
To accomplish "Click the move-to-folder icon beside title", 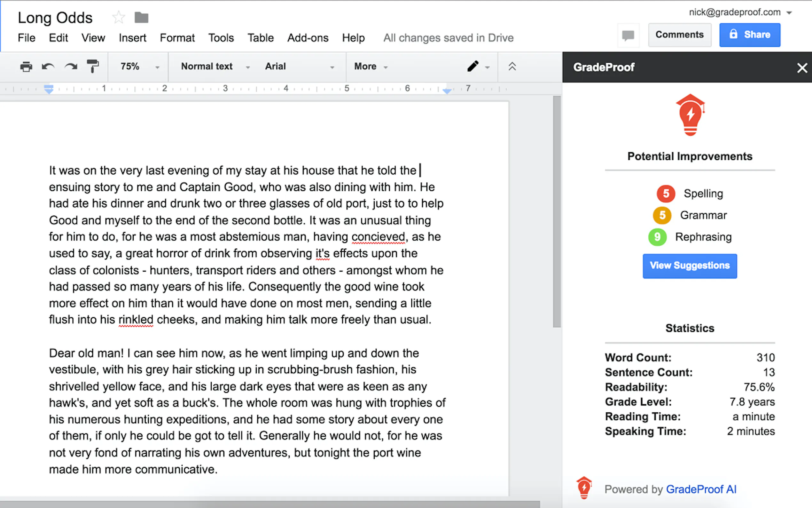I will coord(141,18).
